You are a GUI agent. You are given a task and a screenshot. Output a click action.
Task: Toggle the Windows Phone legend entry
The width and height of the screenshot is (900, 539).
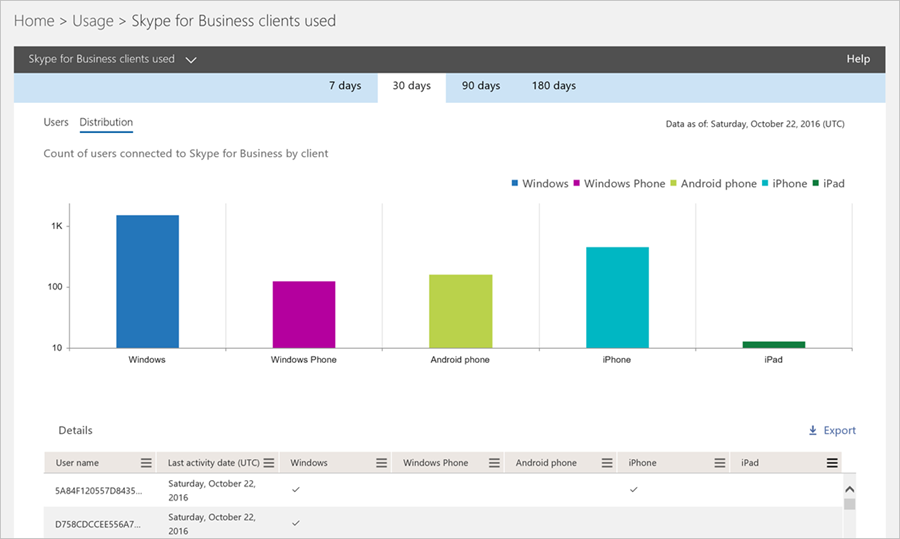coord(619,184)
